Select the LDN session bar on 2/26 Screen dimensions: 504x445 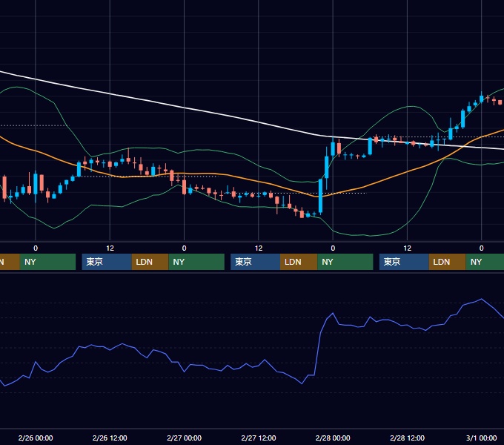pos(150,262)
